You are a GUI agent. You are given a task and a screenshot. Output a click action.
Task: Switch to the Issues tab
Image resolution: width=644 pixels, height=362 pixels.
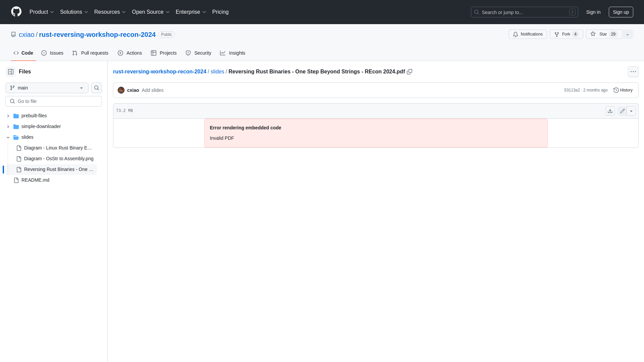click(x=52, y=53)
